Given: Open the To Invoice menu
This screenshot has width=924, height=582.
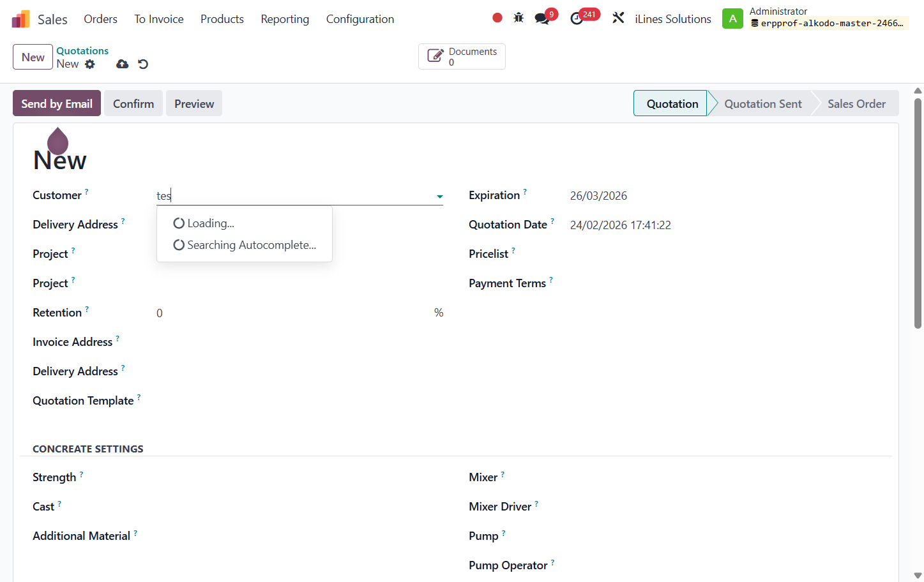Looking at the screenshot, I should tap(159, 19).
